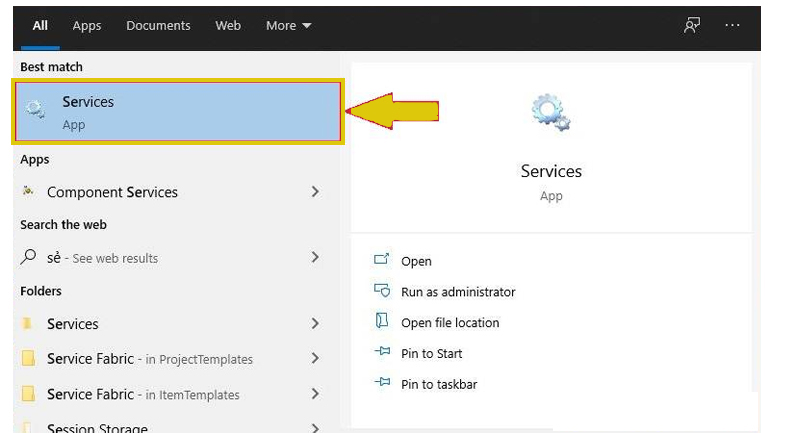
Task: Expand the More dropdown filter
Action: tap(288, 26)
